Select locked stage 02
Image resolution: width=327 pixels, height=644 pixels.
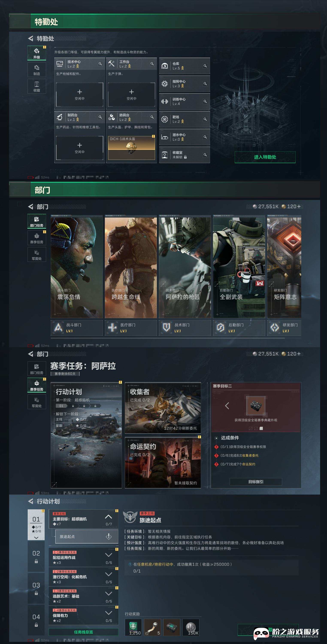pos(36,556)
